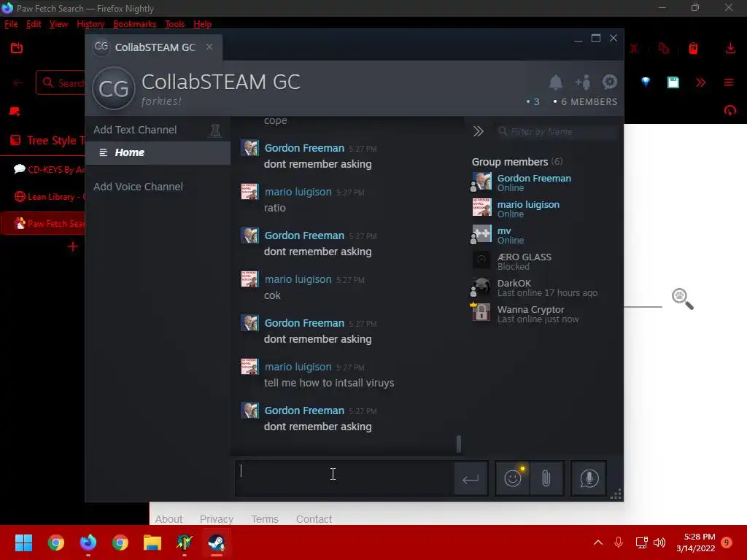747x560 pixels.
Task: Show hidden system tray icons
Action: (598, 542)
